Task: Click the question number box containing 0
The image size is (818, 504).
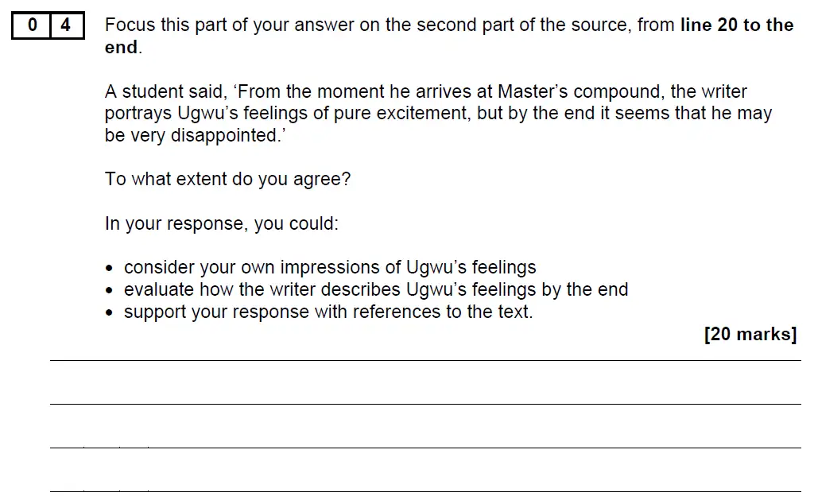Action: pyautogui.click(x=31, y=25)
